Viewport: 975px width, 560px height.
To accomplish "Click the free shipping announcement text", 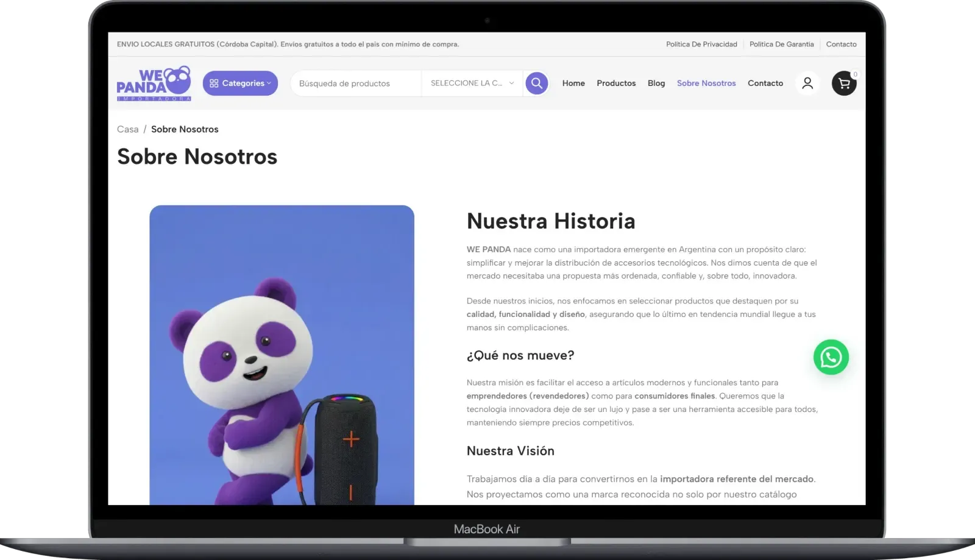I will pos(288,44).
